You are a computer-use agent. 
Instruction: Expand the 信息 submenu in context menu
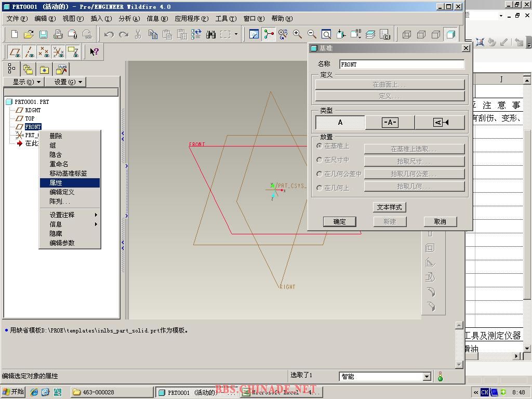70,224
